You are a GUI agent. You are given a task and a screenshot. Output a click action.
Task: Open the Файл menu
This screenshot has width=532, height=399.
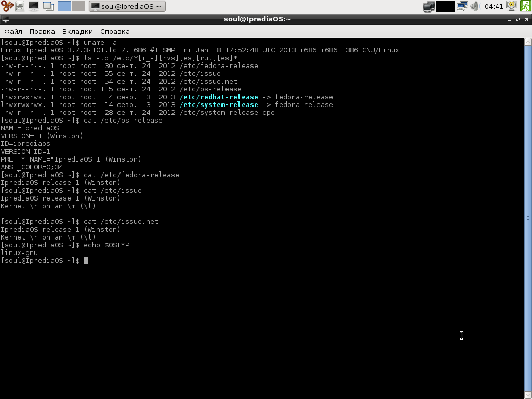pos(13,32)
